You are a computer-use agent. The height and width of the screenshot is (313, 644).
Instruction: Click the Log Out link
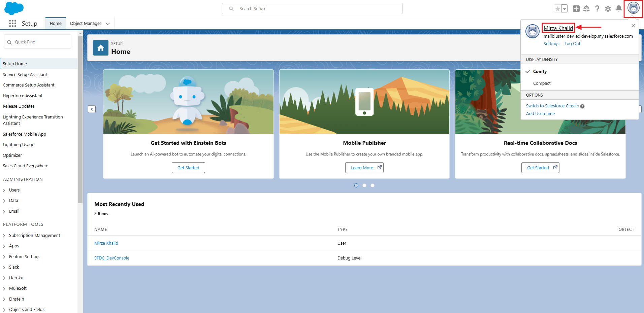[572, 44]
